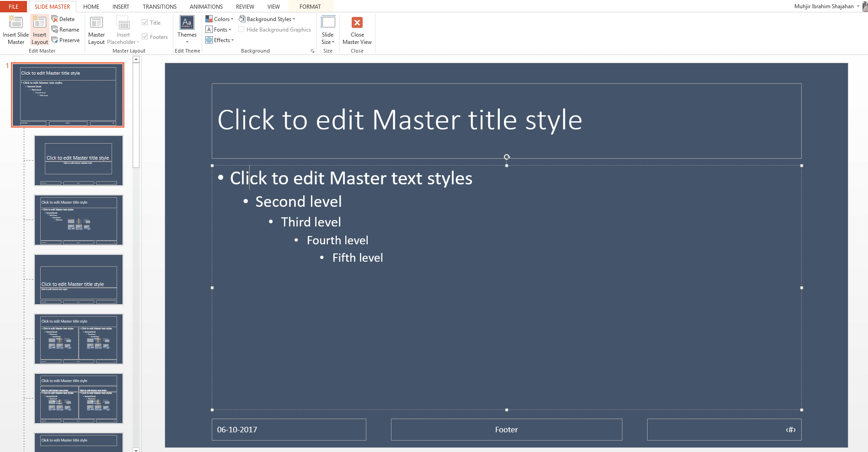Select the SLIDE MASTER tab

coord(52,6)
